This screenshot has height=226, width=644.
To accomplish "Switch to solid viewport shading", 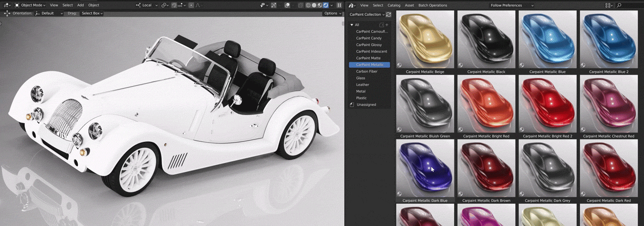I will [314, 5].
